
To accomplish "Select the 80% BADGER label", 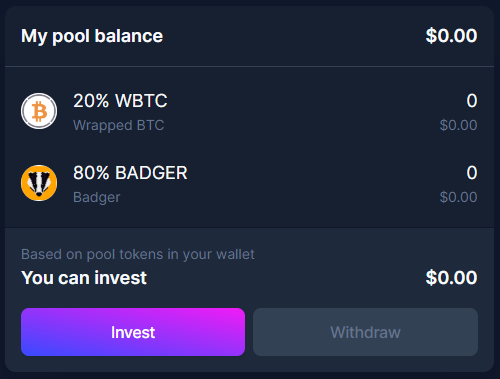I will tap(130, 173).
